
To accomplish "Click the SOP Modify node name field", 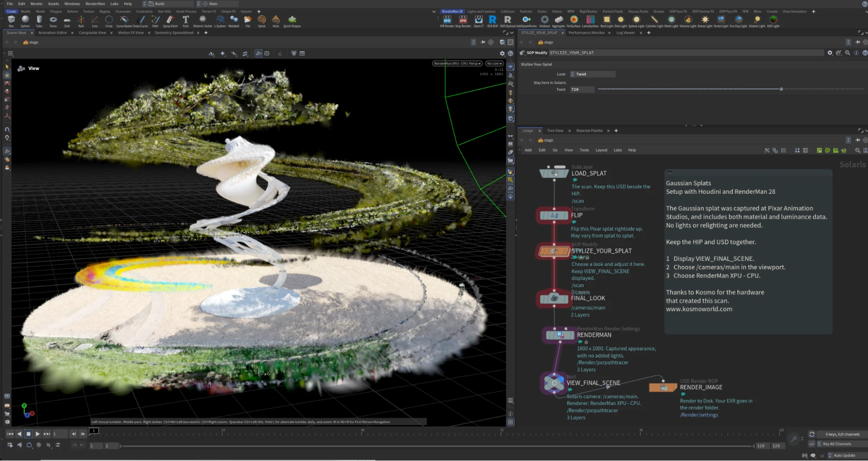I will pos(686,53).
